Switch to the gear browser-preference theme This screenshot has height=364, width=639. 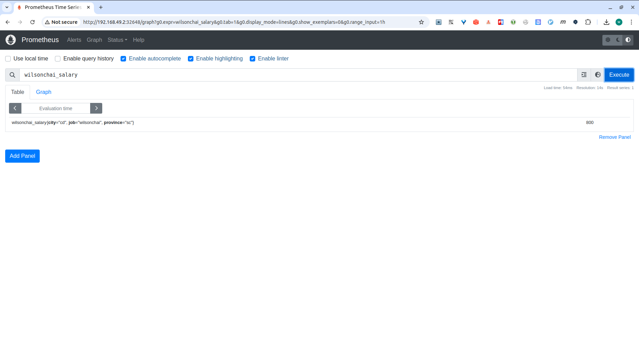(x=608, y=40)
